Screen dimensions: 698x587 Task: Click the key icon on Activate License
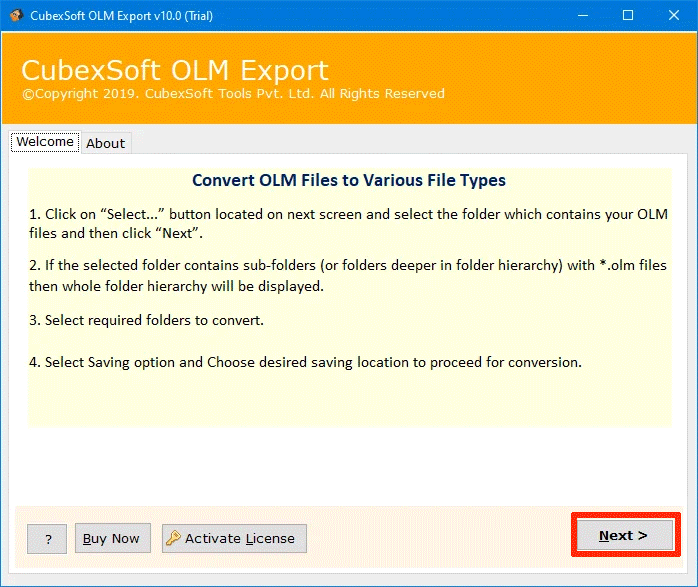point(173,538)
